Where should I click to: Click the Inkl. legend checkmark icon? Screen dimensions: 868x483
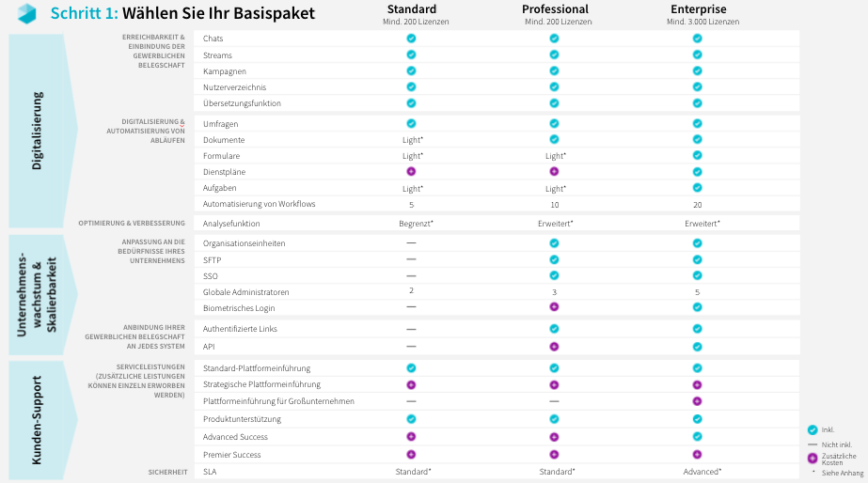click(x=813, y=429)
